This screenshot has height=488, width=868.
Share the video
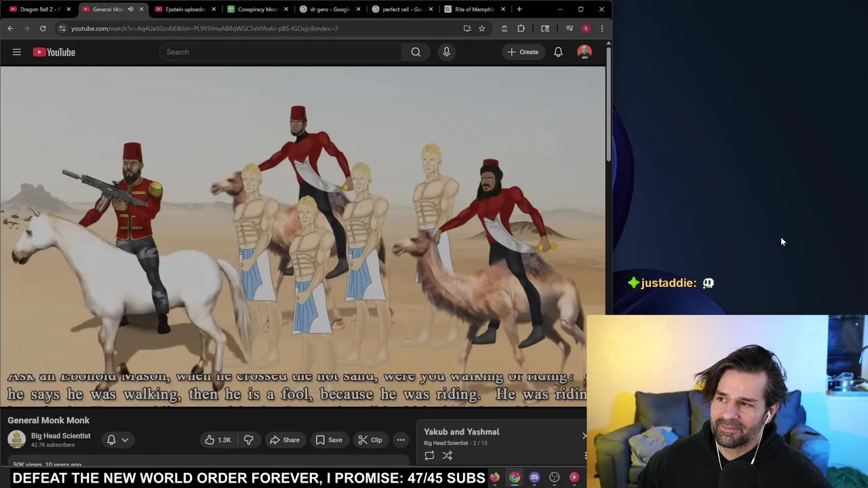pos(284,440)
